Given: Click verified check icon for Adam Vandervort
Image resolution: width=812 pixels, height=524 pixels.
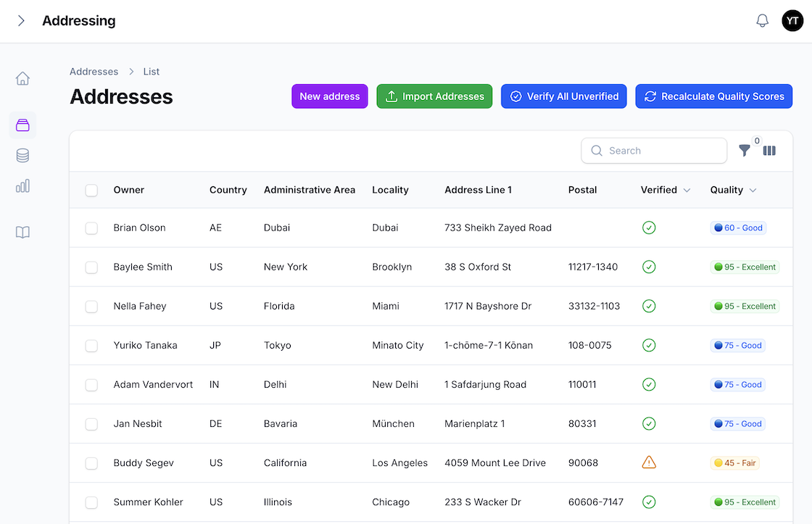Looking at the screenshot, I should click(x=649, y=384).
